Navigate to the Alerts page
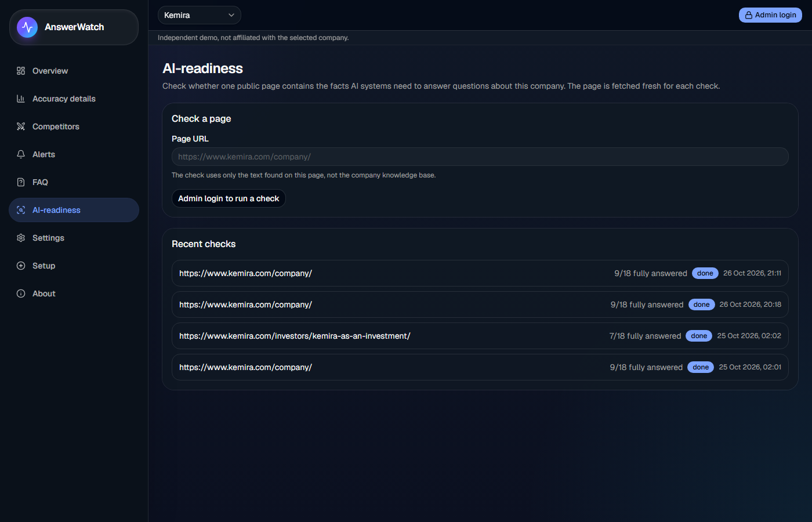Viewport: 812px width, 522px height. [x=74, y=154]
